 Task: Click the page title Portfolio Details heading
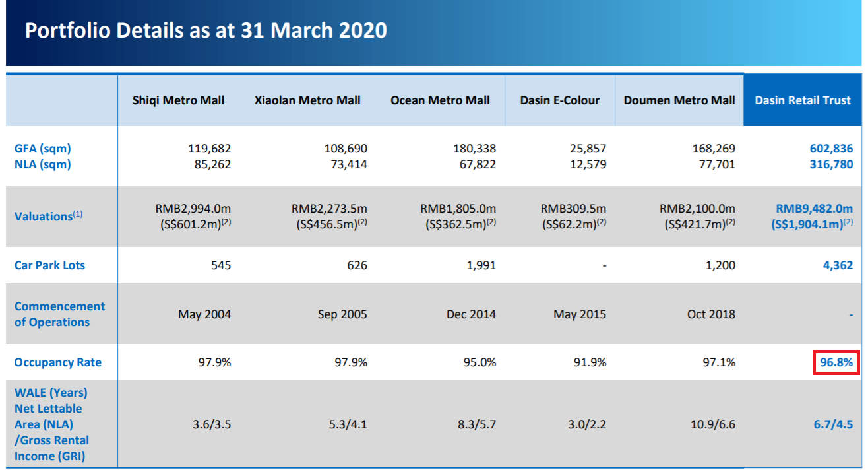pos(206,30)
